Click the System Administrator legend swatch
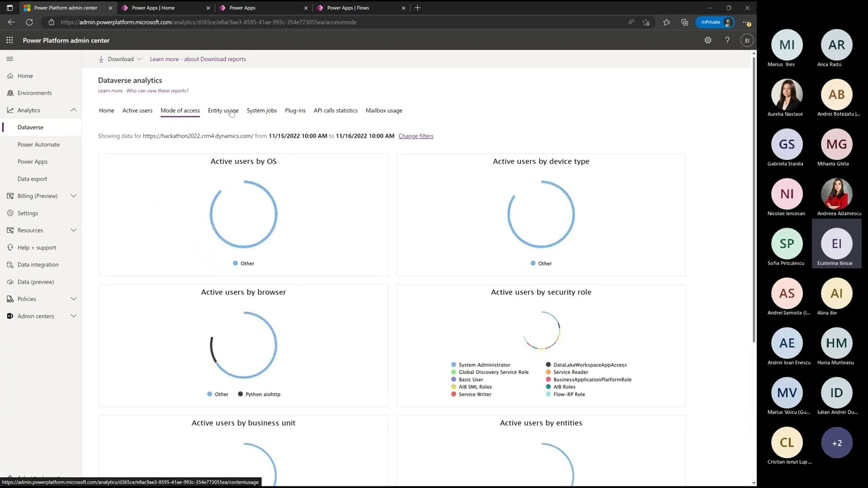Screen dimensions: 868x488 [454, 365]
